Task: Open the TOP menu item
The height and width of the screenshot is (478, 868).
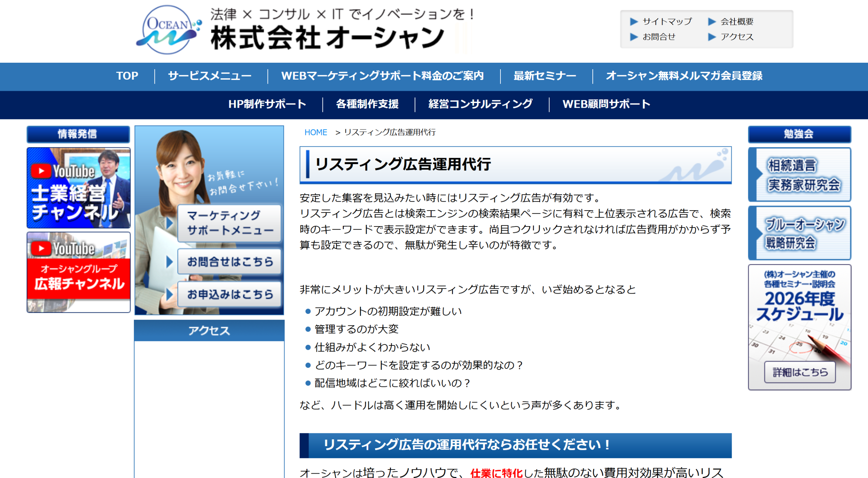Action: 127,76
